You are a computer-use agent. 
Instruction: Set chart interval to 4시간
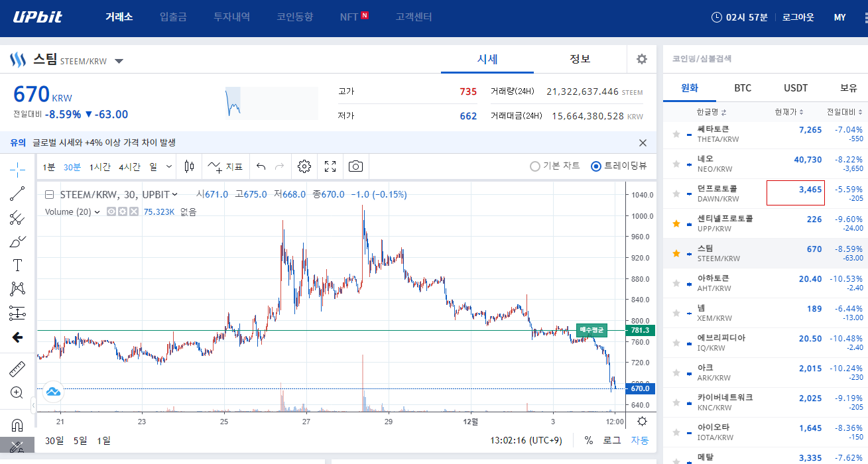coord(130,167)
